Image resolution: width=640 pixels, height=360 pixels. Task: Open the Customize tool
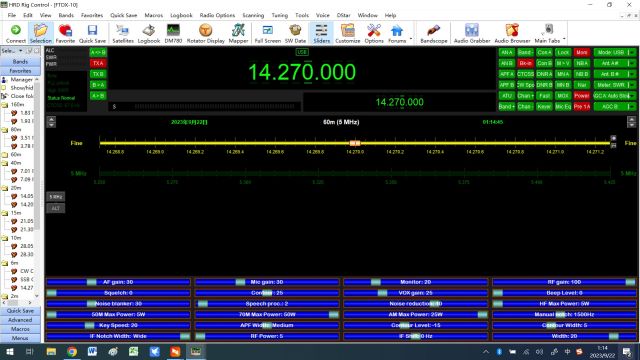pyautogui.click(x=347, y=33)
